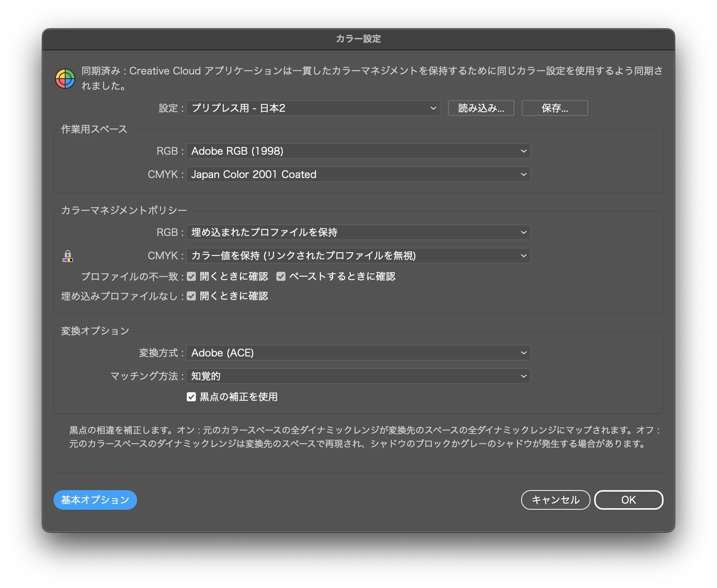Viewport: 717px width, 588px height.
Task: Toggle 黒点の補正を使用 checkbox
Action: (x=191, y=397)
